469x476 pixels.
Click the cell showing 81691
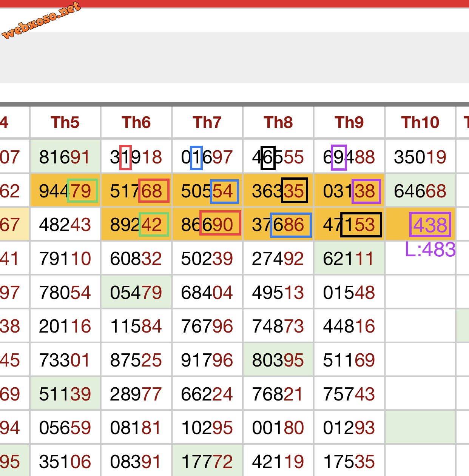click(x=65, y=157)
